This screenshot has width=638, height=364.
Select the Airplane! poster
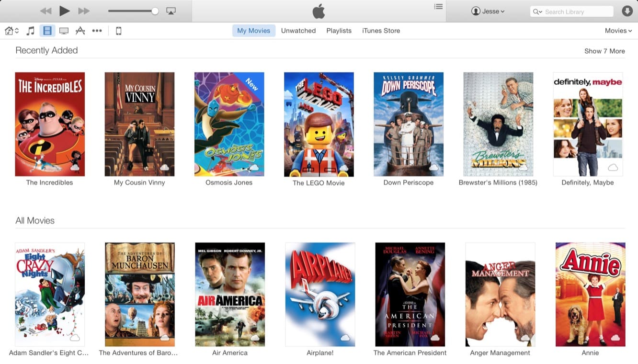pyautogui.click(x=320, y=295)
